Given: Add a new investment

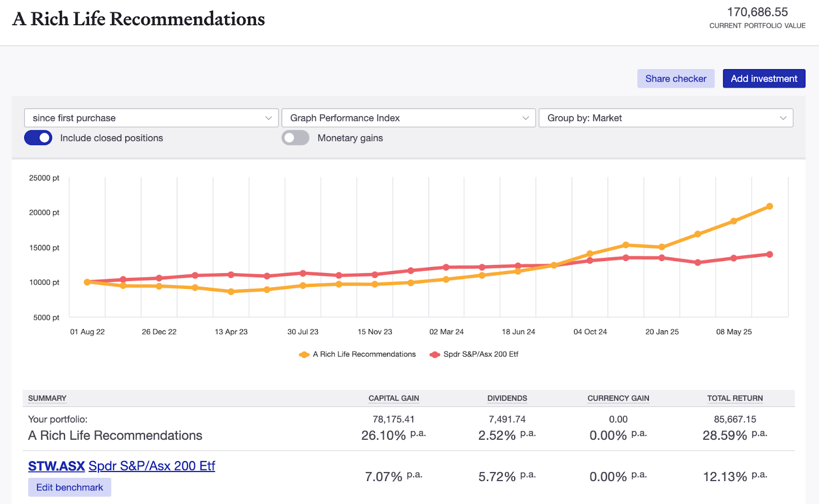Looking at the screenshot, I should [x=764, y=79].
